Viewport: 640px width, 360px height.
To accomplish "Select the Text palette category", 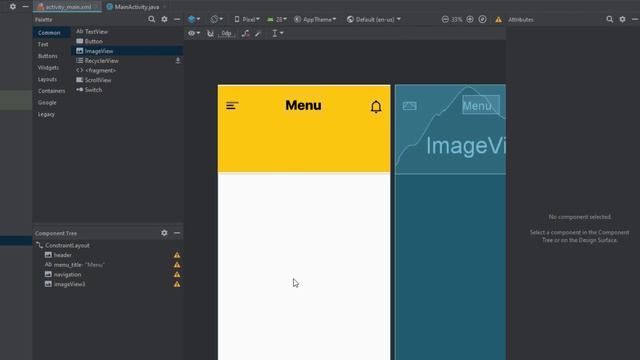I will pyautogui.click(x=43, y=44).
